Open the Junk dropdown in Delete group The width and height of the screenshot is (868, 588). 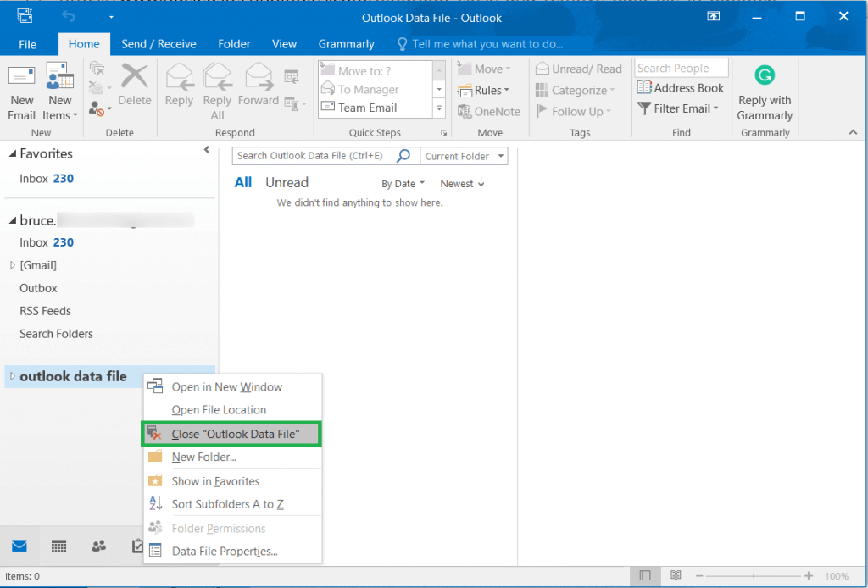100,108
